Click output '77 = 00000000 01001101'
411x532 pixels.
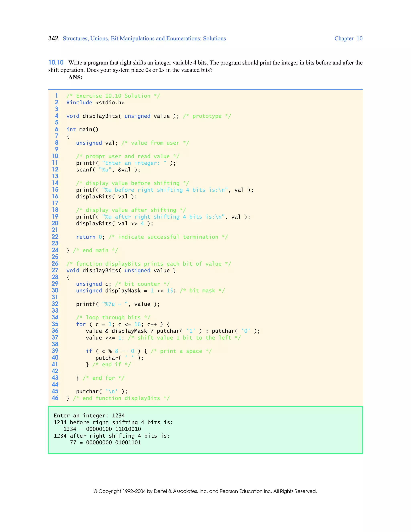click(x=105, y=442)
